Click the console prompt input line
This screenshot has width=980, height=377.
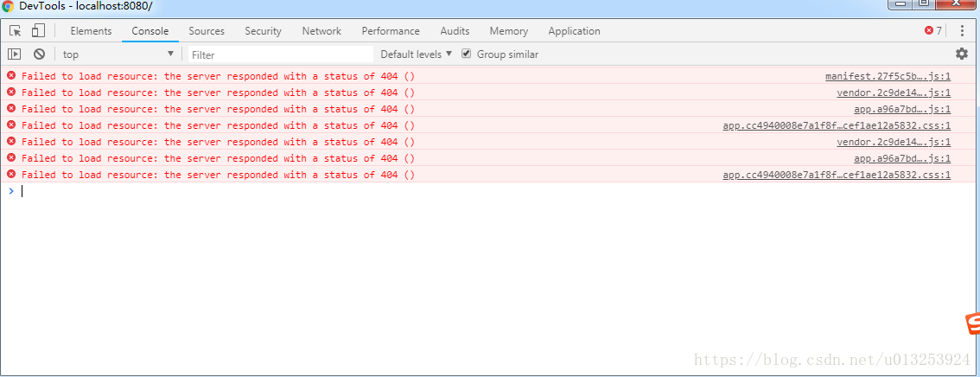(432, 191)
